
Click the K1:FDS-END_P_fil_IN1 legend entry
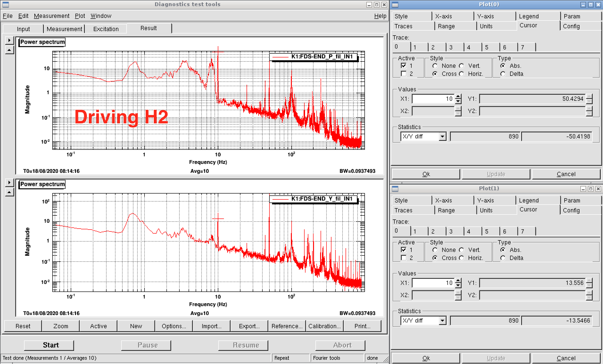pyautogui.click(x=314, y=57)
